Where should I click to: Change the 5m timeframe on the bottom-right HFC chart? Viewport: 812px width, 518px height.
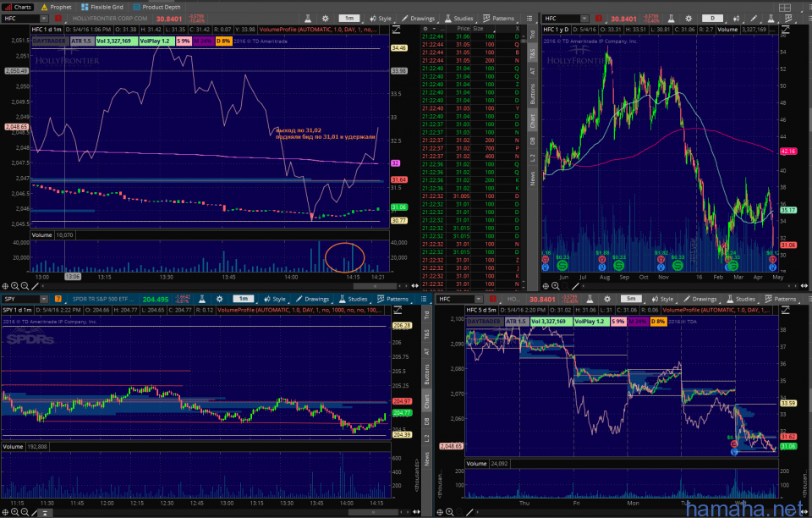click(x=631, y=299)
